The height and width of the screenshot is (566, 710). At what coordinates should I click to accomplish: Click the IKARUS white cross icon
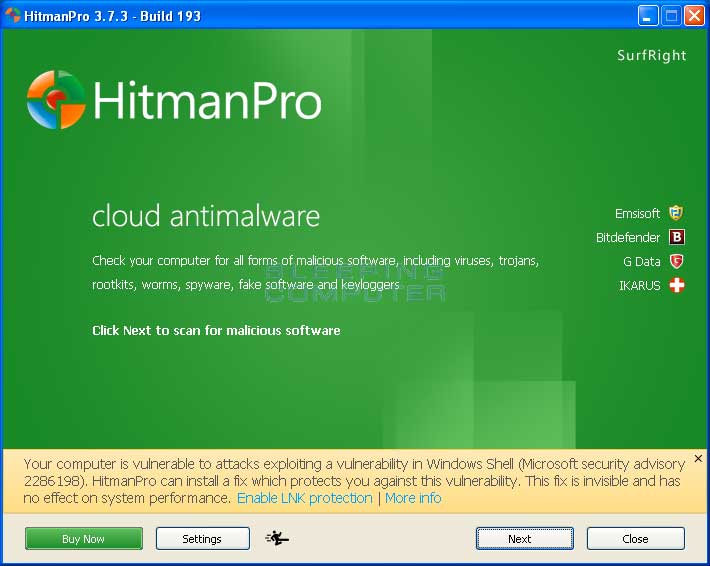point(677,285)
